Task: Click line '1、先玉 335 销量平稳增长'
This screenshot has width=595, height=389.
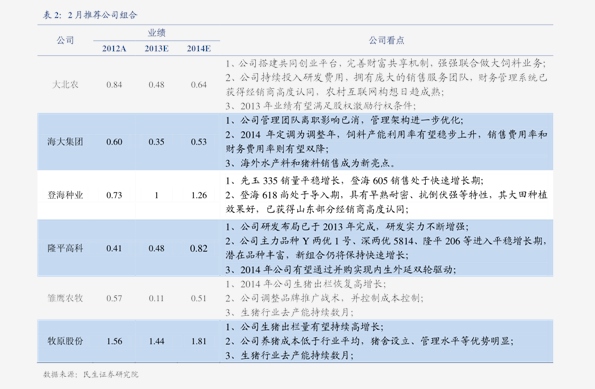Action: (x=354, y=180)
